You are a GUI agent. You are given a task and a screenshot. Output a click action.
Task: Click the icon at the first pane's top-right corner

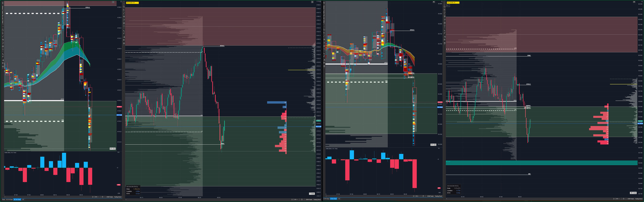click(x=113, y=2)
